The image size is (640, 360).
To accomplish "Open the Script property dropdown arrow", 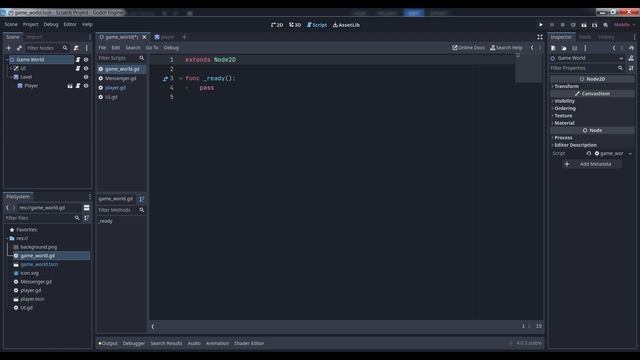I will click(x=630, y=153).
